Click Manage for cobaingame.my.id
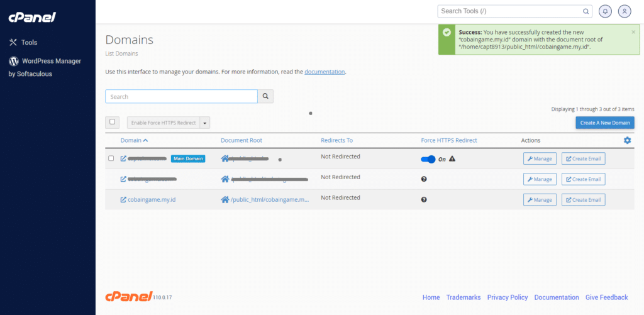 (x=540, y=199)
